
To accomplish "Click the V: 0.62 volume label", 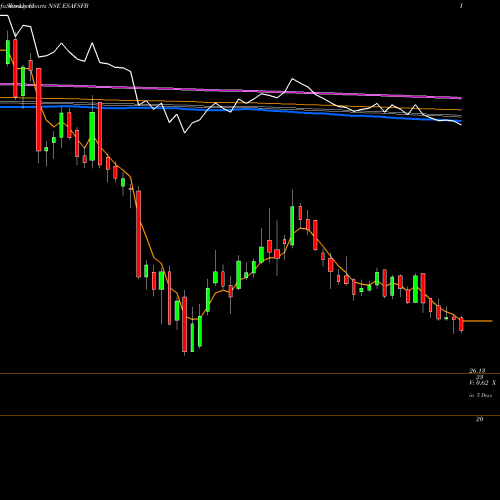I will [479, 383].
